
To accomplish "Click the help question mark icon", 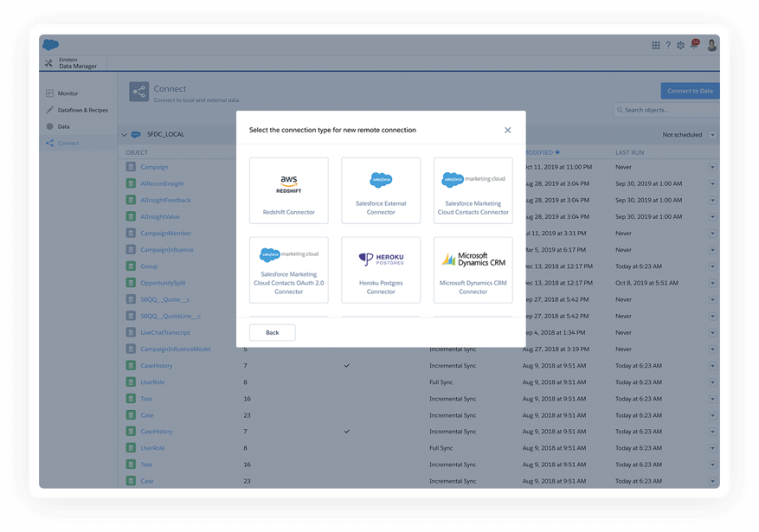I will click(667, 45).
